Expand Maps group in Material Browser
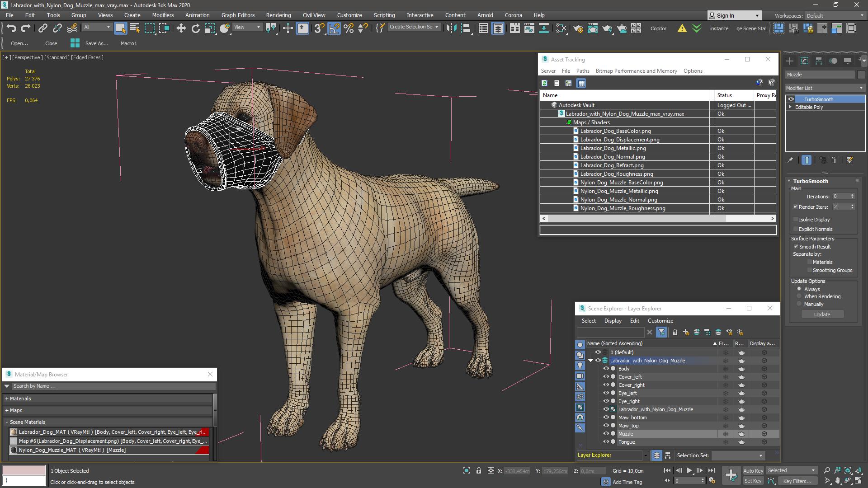This screenshot has height=488, width=868. pyautogui.click(x=7, y=410)
